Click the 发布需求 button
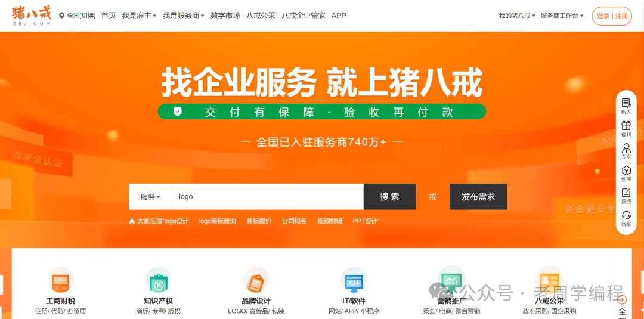The width and height of the screenshot is (644, 319). [x=478, y=197]
